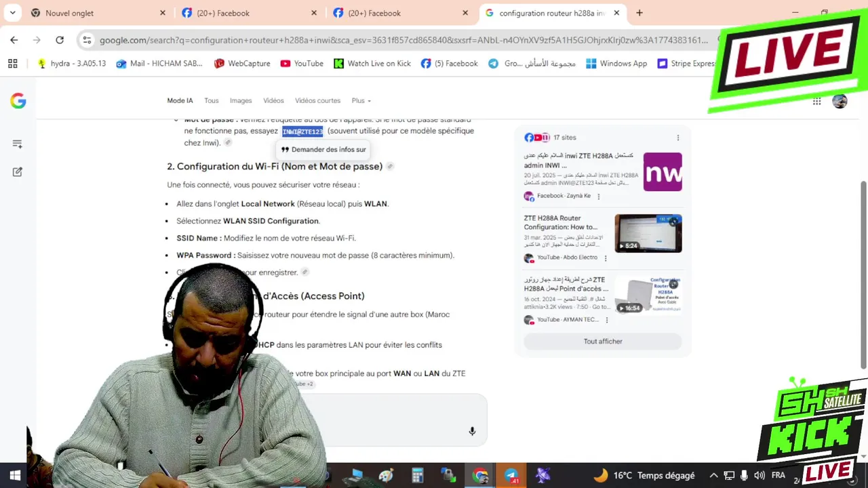Open AI mode history list icon

[x=18, y=144]
